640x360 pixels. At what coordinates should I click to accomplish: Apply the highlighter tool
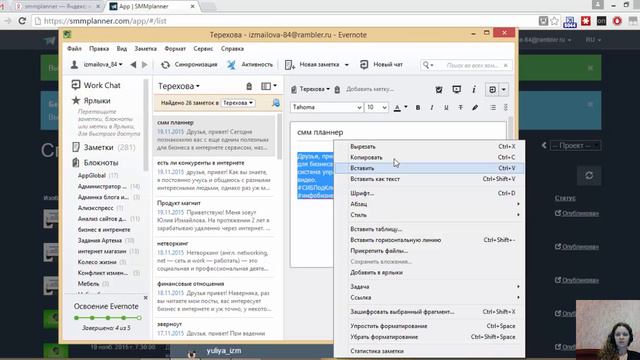coord(475,107)
